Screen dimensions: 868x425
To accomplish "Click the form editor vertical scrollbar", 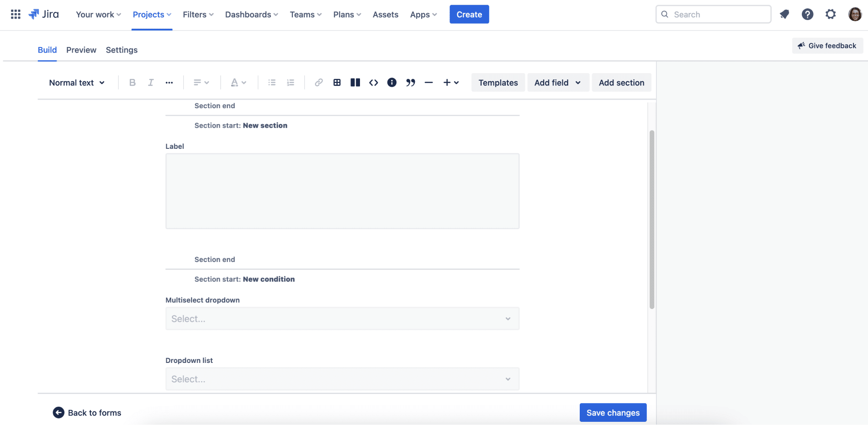I will point(652,220).
